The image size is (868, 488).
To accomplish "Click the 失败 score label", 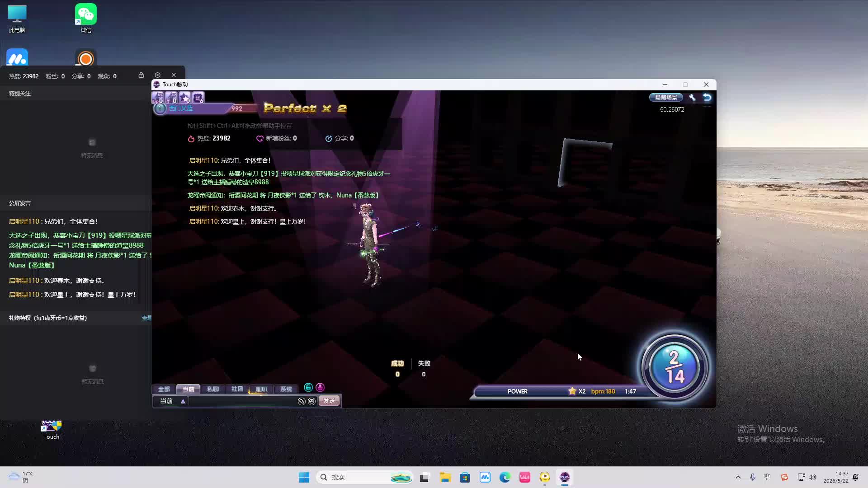I will (x=424, y=363).
